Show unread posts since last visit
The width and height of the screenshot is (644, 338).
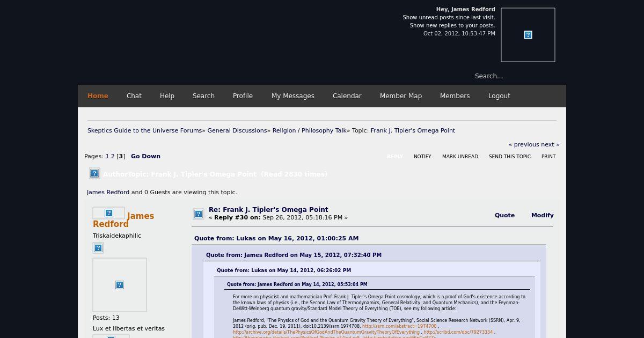pyautogui.click(x=449, y=18)
